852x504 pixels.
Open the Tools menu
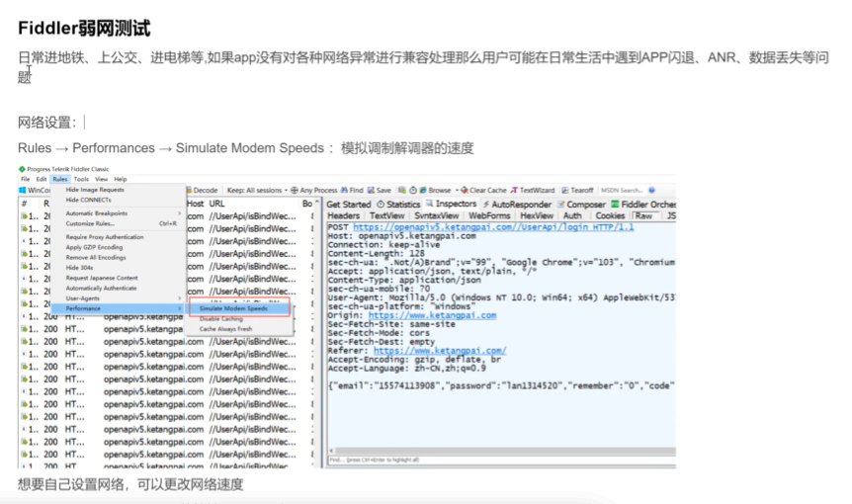[x=81, y=179]
